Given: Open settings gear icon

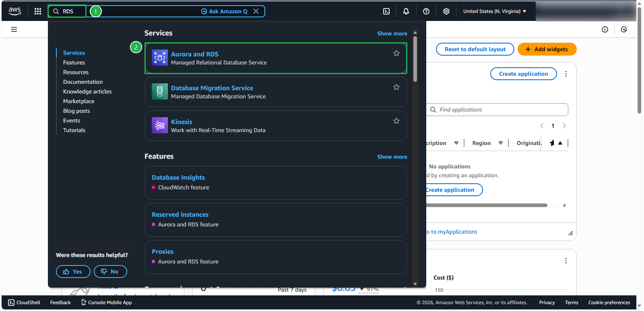Looking at the screenshot, I should (446, 11).
